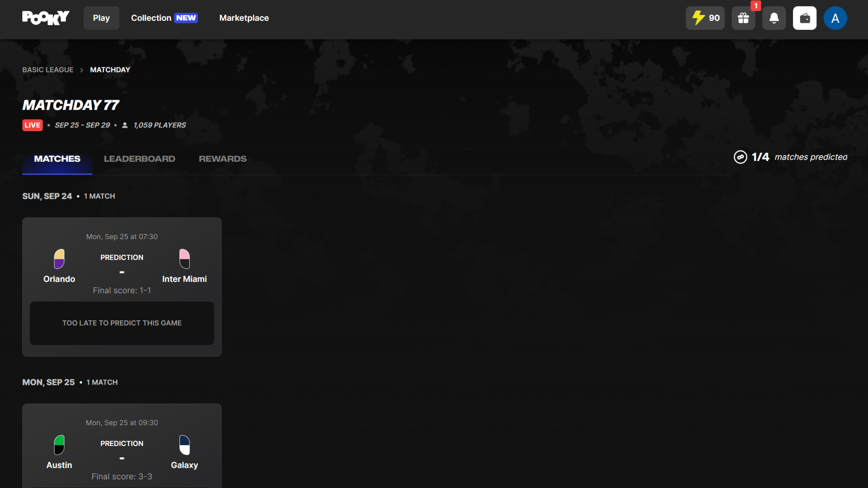Click PREDICTION label in Austin match card
Screen dimensions: 868x488
click(x=122, y=444)
